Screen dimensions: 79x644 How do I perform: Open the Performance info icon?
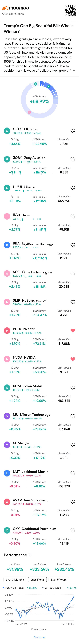tap(30, 555)
